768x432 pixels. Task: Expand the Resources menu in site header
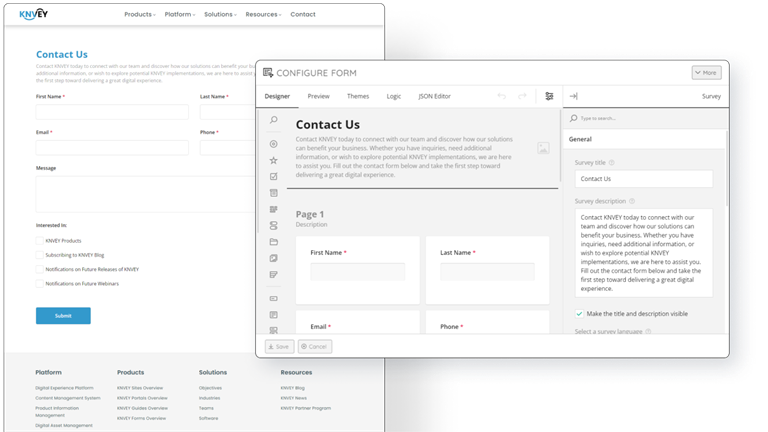click(264, 14)
